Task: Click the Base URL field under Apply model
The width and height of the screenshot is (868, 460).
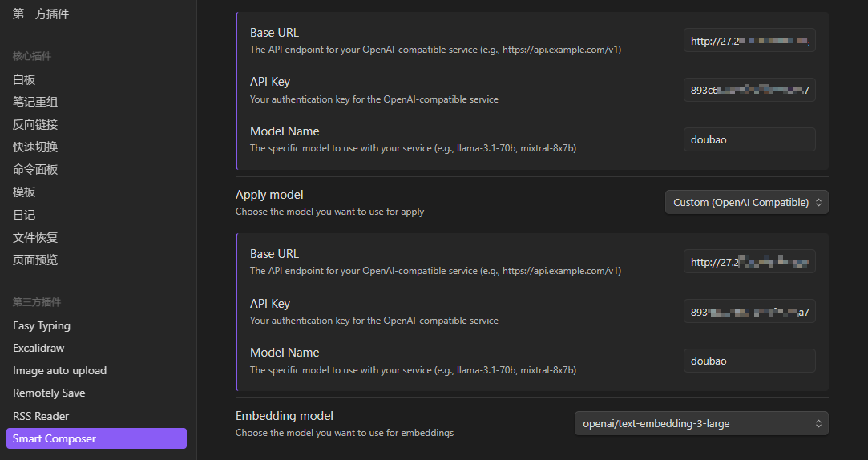Action: tap(749, 262)
